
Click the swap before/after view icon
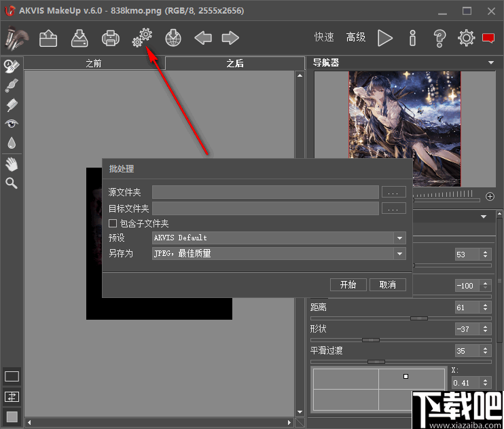(12, 397)
